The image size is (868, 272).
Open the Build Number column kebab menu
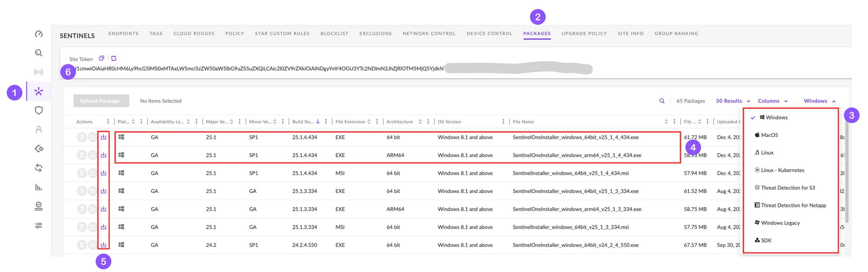pyautogui.click(x=325, y=122)
